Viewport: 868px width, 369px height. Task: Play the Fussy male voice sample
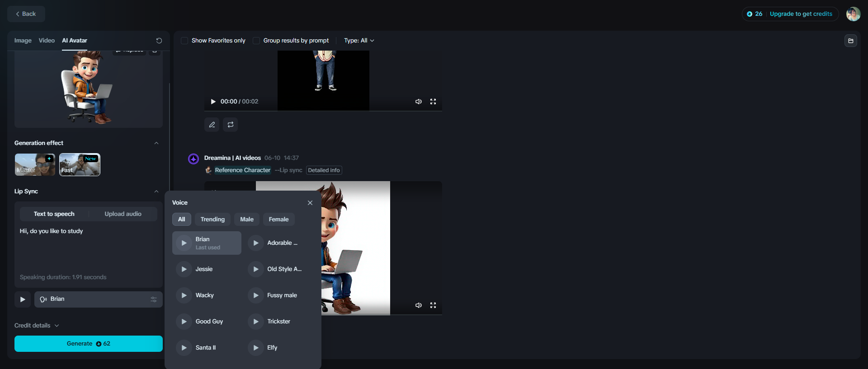pyautogui.click(x=256, y=295)
